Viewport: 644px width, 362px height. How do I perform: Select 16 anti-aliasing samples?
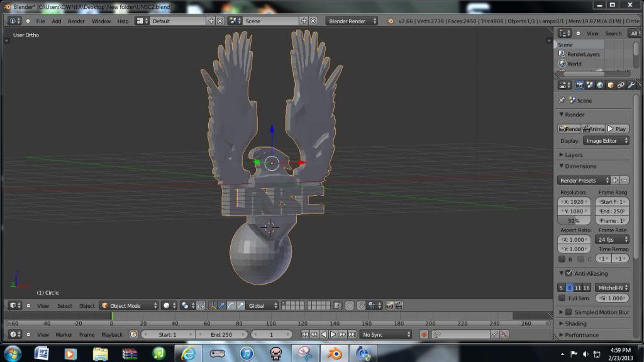tap(587, 288)
